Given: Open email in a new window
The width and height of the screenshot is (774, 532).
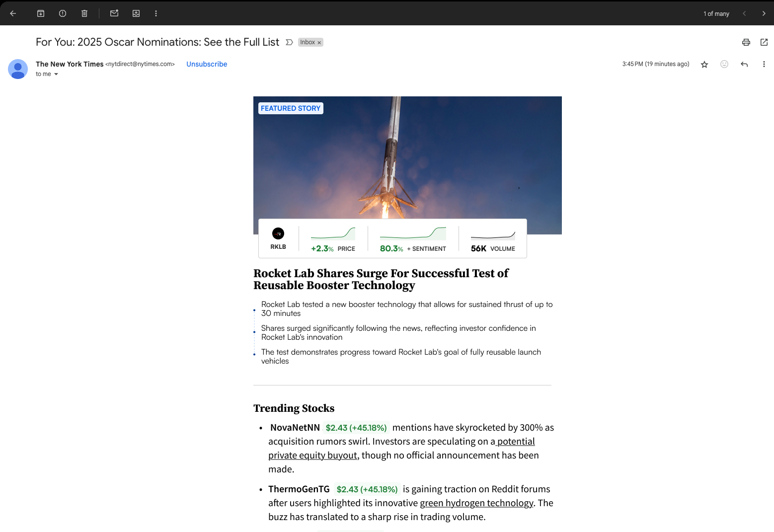Looking at the screenshot, I should click(764, 42).
